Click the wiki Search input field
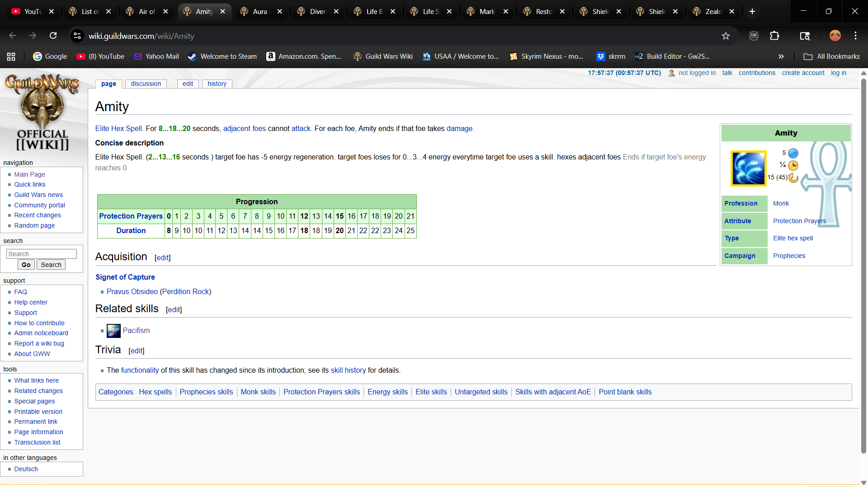 click(42, 254)
